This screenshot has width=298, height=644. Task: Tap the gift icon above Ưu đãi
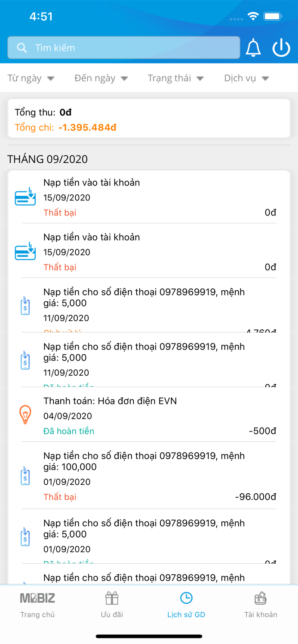112,597
